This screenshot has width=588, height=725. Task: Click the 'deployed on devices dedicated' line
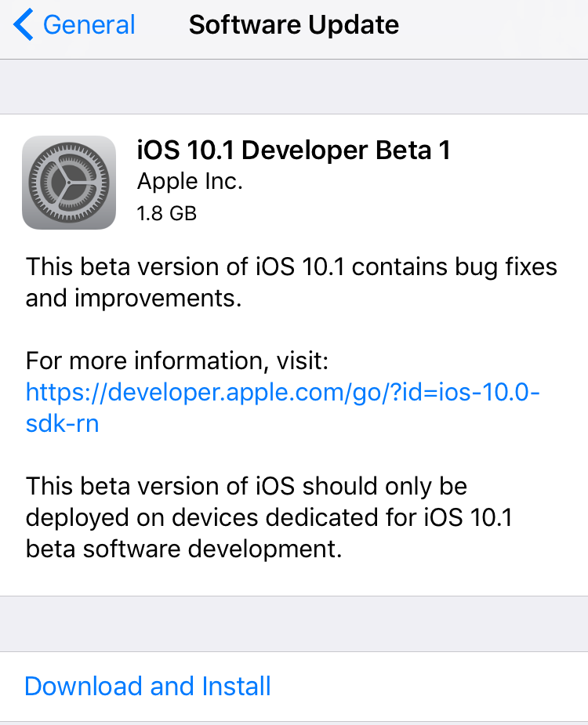[x=269, y=517]
